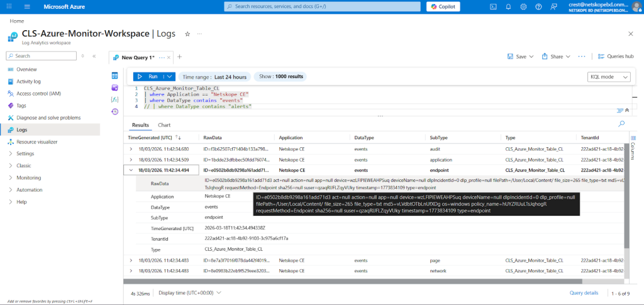Screen dimensions: 644x305
Task: Open the Queries hub
Action: pos(616,57)
